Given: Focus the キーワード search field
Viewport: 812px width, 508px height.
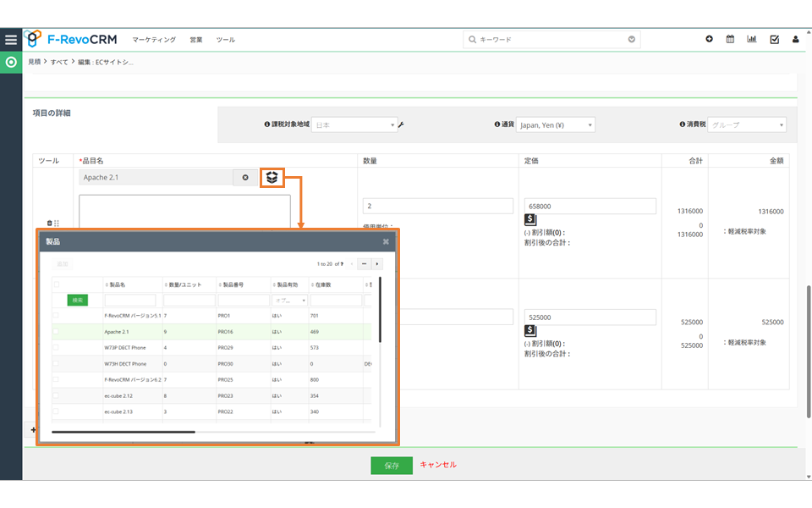Looking at the screenshot, I should click(x=551, y=40).
